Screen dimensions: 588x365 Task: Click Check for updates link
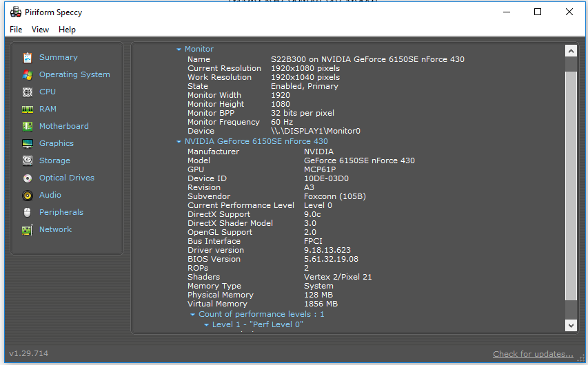point(533,354)
